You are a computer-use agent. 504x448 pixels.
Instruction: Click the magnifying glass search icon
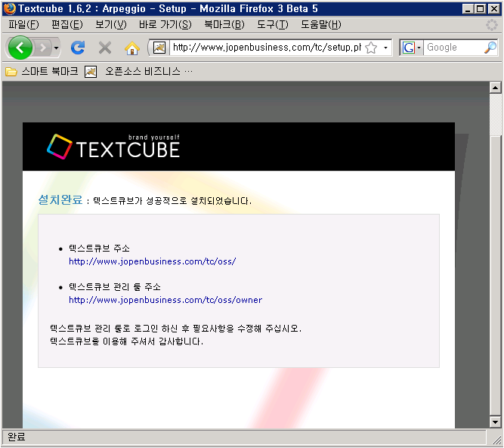tap(490, 48)
